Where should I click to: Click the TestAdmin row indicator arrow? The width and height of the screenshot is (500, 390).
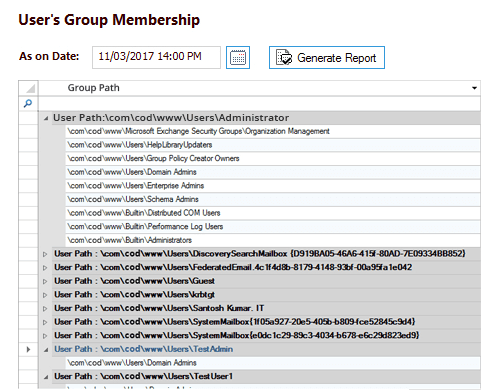coord(28,349)
